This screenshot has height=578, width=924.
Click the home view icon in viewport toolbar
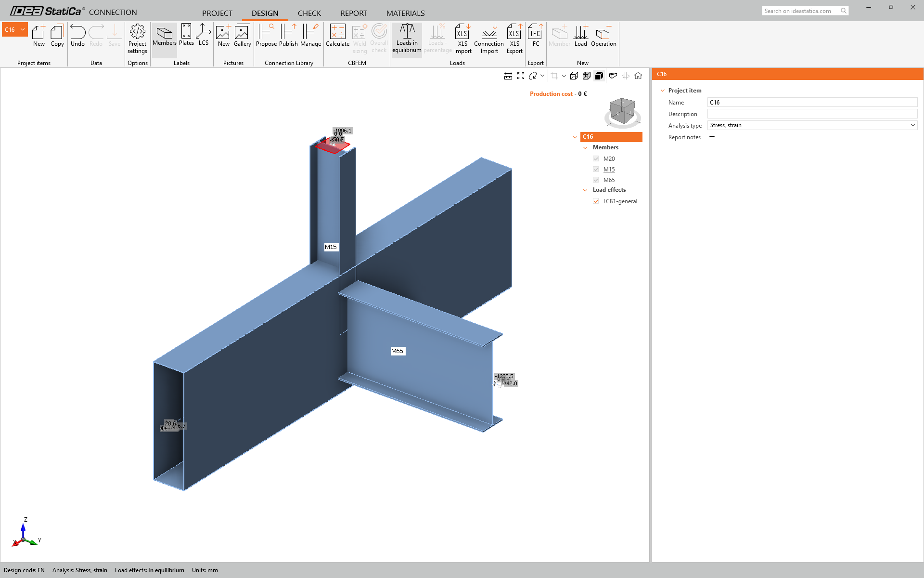tap(638, 76)
